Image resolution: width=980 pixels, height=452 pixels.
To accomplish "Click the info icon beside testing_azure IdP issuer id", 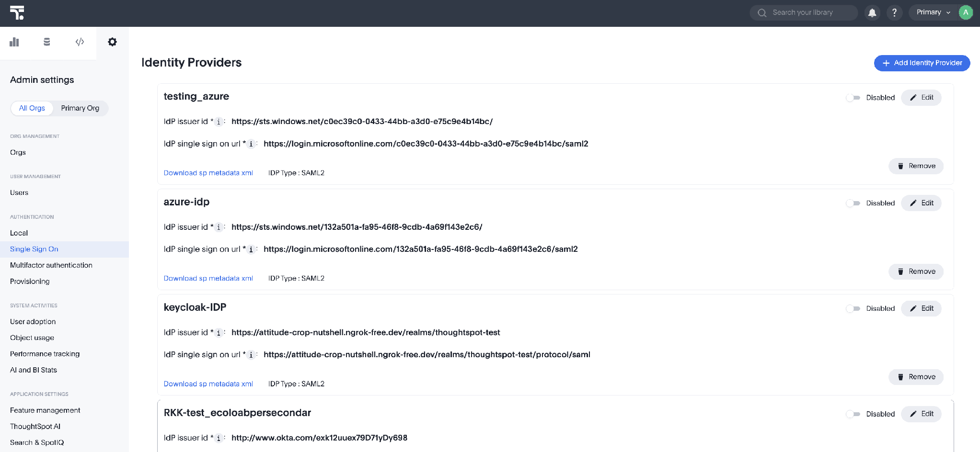I will (219, 122).
